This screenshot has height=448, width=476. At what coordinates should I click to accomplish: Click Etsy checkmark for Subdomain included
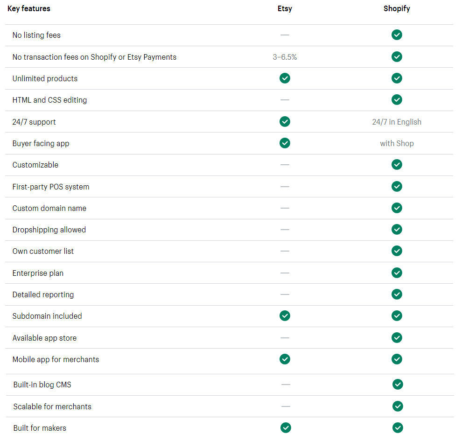coord(285,315)
